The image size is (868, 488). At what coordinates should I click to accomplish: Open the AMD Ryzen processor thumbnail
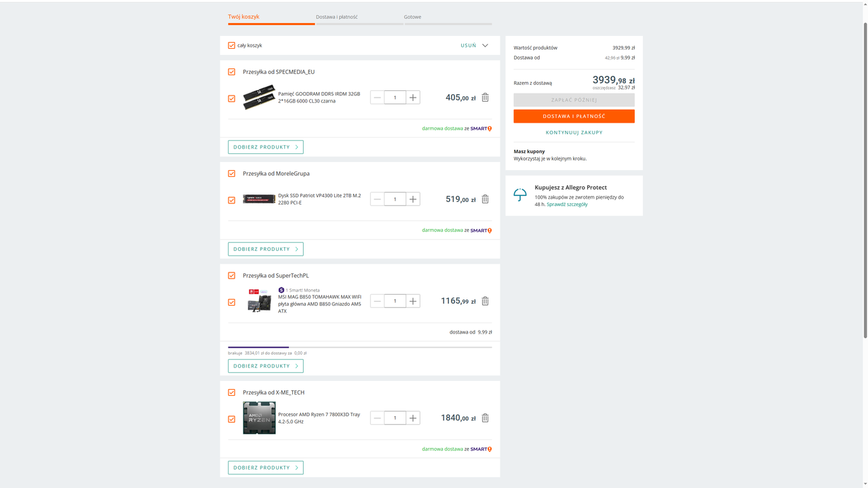coord(259,418)
